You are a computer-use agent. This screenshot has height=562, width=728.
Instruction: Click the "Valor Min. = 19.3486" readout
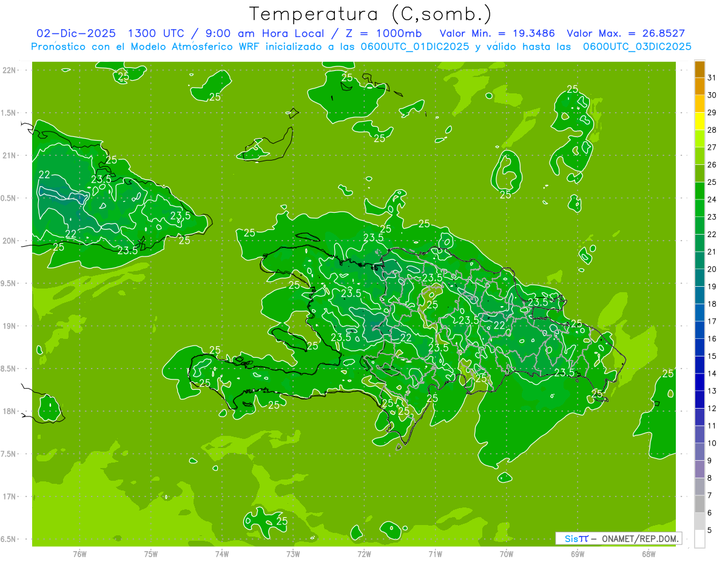click(497, 34)
